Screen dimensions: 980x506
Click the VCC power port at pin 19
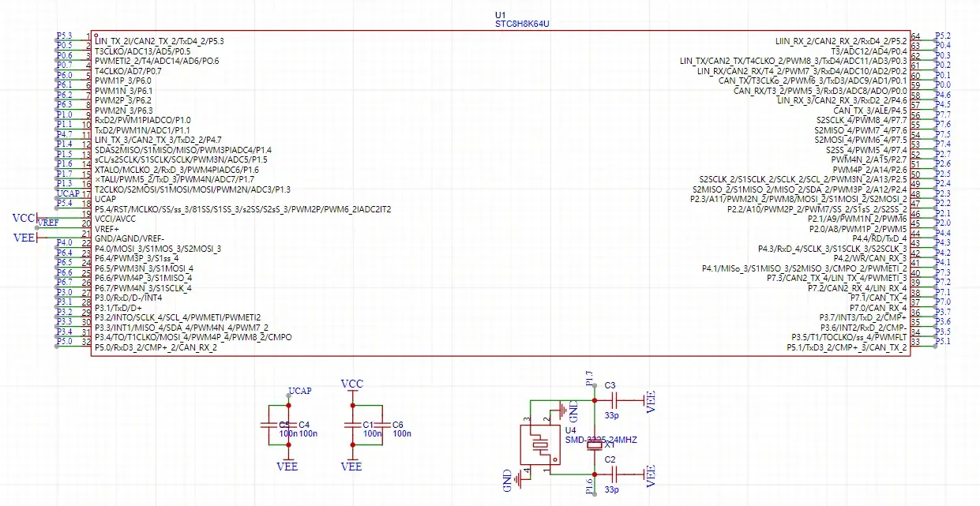[24, 217]
